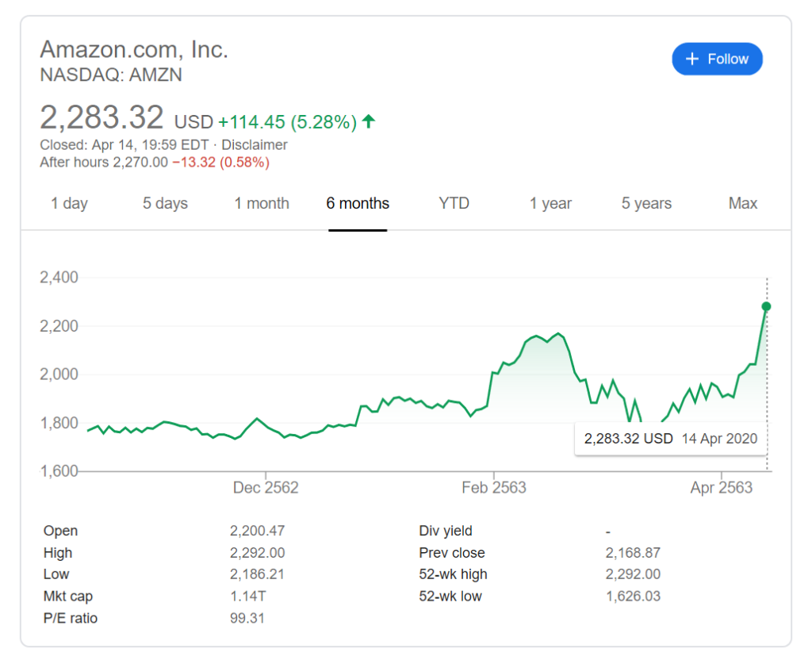Click the 52-wk high value

point(633,574)
